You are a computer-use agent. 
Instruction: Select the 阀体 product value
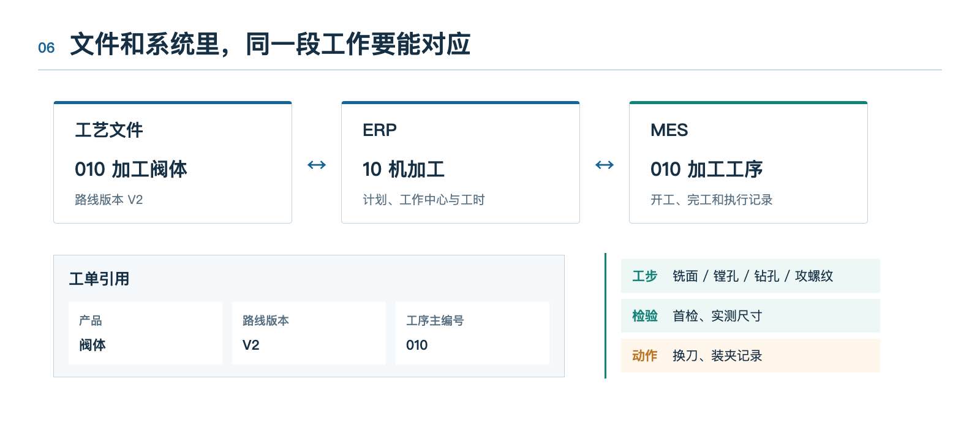point(92,345)
